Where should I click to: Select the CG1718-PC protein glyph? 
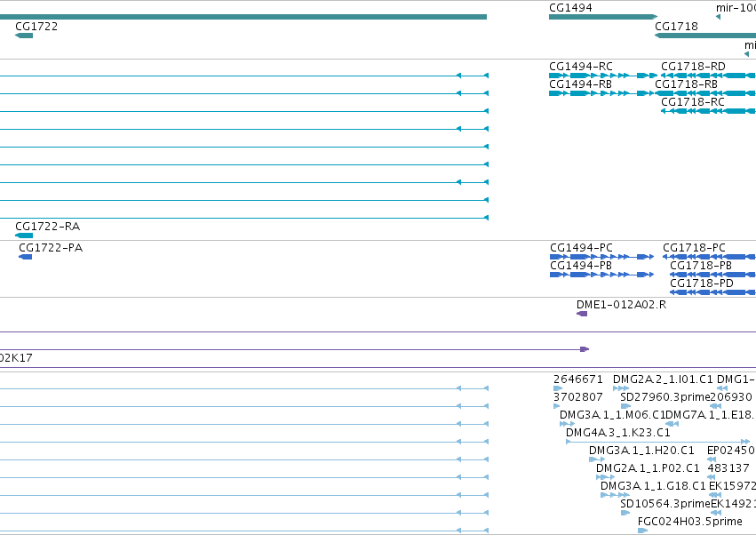click(709, 257)
